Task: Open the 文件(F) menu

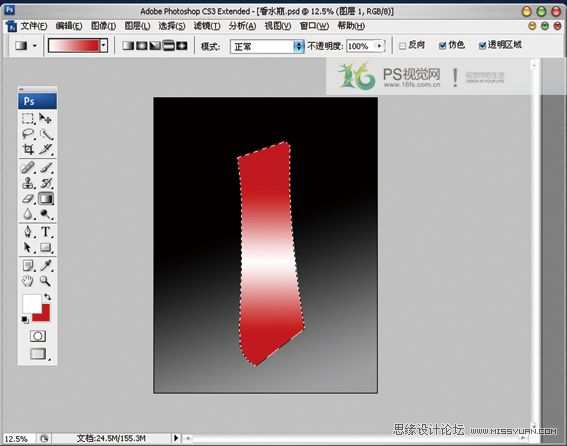Action: [34, 26]
